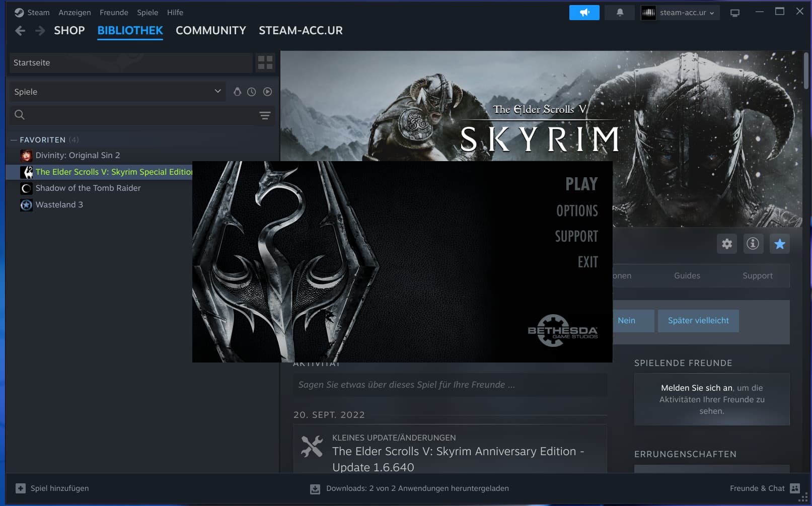Open the Support link on game page
The height and width of the screenshot is (506, 812).
tap(758, 275)
